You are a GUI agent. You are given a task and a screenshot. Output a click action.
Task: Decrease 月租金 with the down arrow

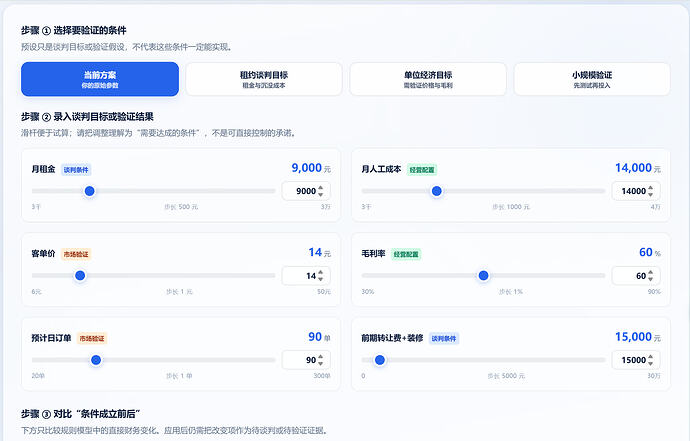click(x=320, y=195)
